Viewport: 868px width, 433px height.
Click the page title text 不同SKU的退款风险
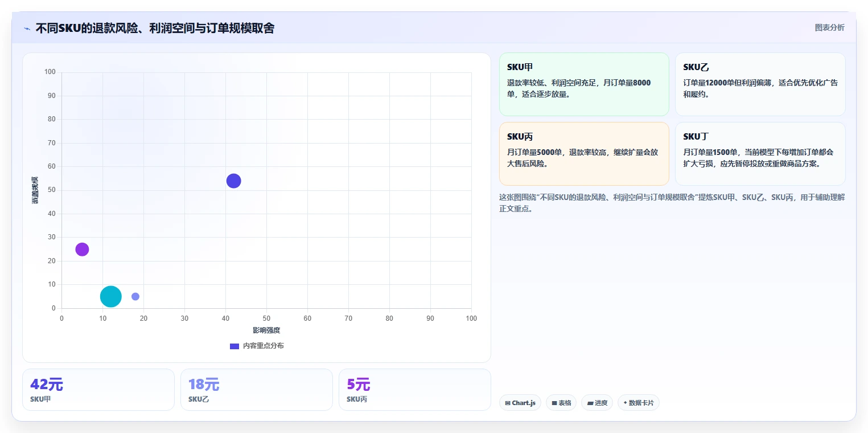tap(155, 28)
